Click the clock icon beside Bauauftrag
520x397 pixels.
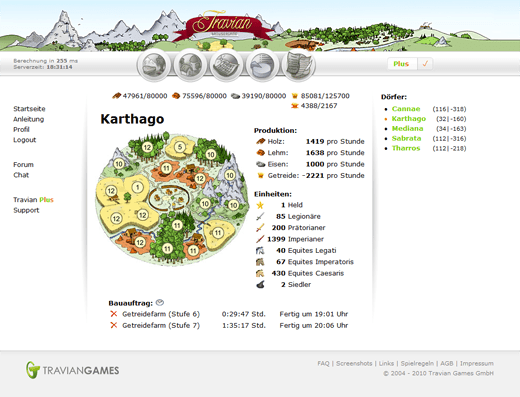click(160, 303)
